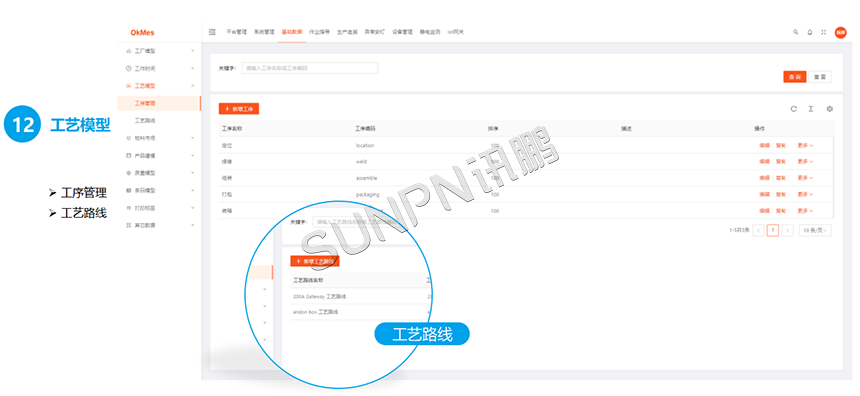
Task: Open notifications via the bell icon
Action: pos(810,32)
